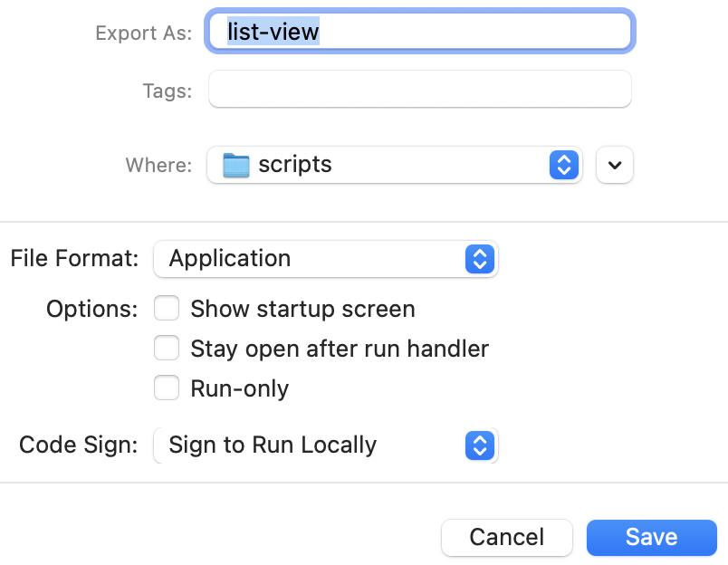Click the Show startup screen label text
Image resolution: width=728 pixels, height=565 pixels.
[302, 309]
